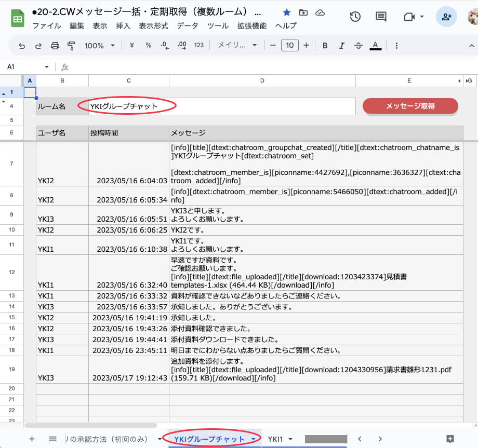Viewport: 478px width, 448px height.
Task: Open the データ menu
Action: 188,26
